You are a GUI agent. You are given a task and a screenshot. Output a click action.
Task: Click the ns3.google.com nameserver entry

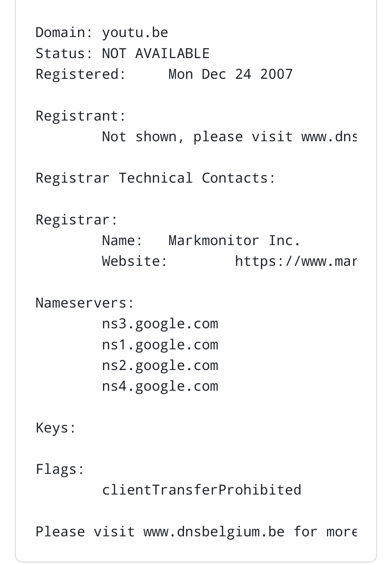tap(160, 324)
